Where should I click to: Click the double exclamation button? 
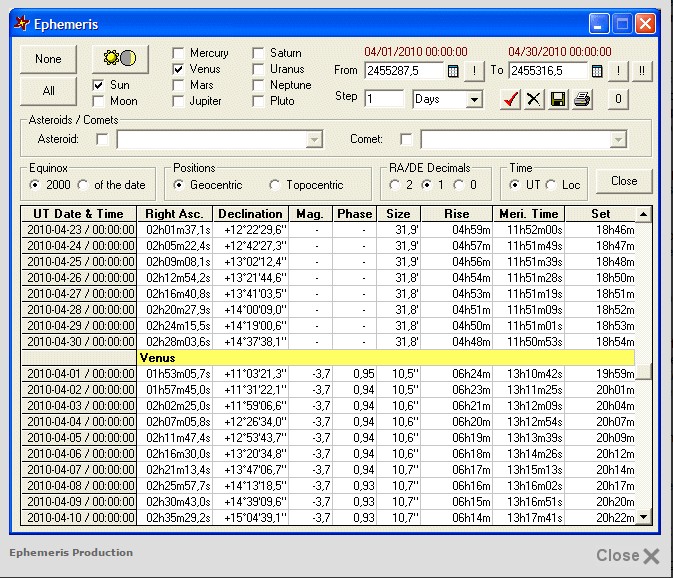[x=642, y=71]
